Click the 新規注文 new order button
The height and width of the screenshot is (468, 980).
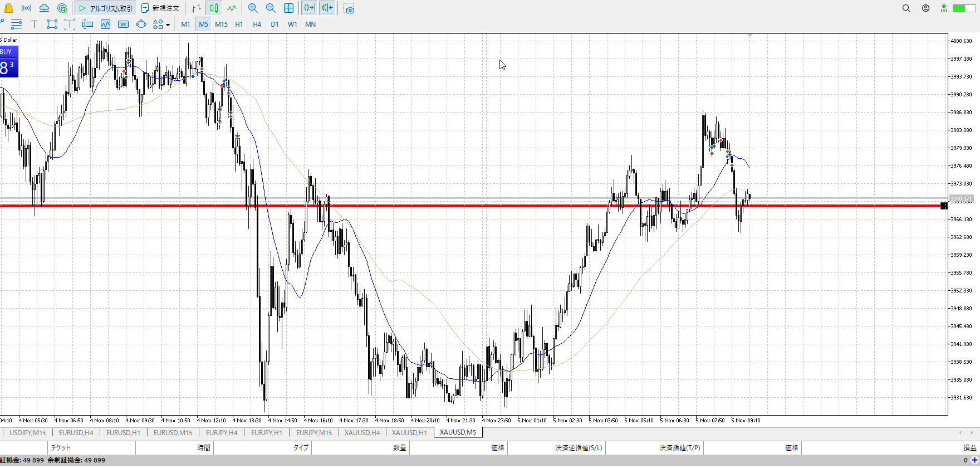(160, 8)
